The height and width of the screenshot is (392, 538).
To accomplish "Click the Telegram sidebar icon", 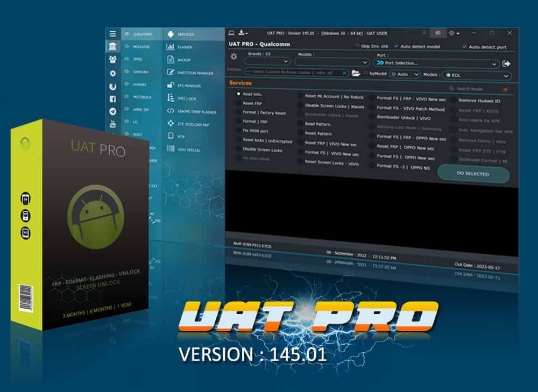I will tap(112, 111).
